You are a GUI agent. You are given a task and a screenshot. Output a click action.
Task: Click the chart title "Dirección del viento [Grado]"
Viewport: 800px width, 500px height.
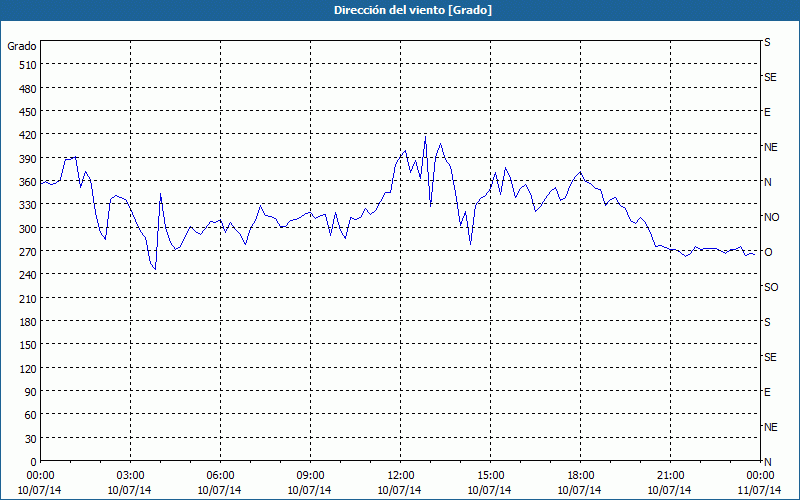pyautogui.click(x=413, y=10)
